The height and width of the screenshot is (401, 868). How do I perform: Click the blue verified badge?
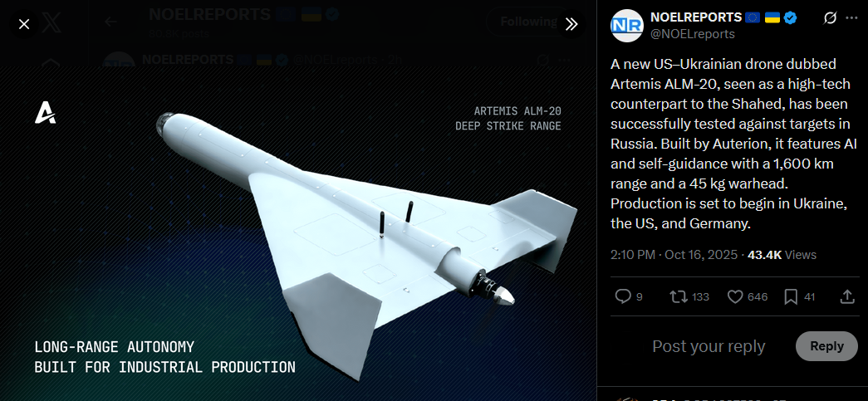[x=791, y=18]
